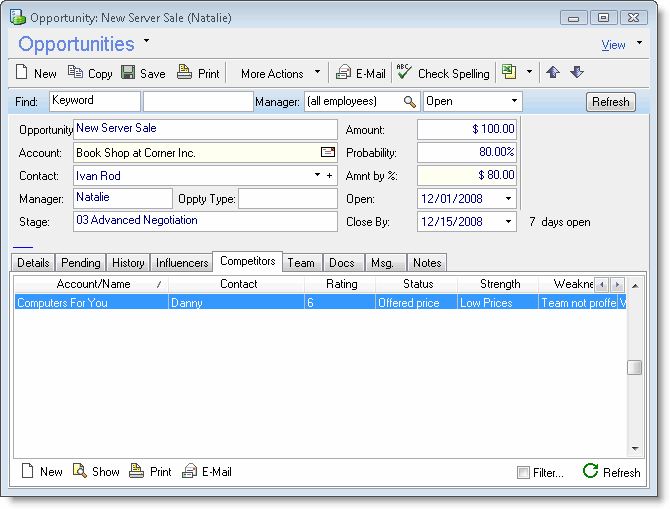
Task: Click the View link
Action: coord(613,45)
